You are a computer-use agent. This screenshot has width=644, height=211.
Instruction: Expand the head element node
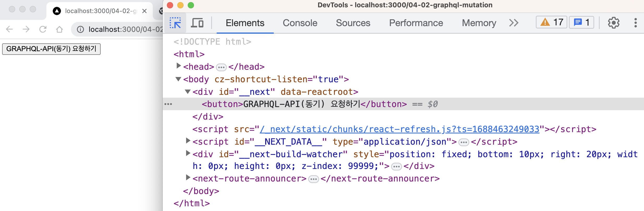(x=178, y=66)
